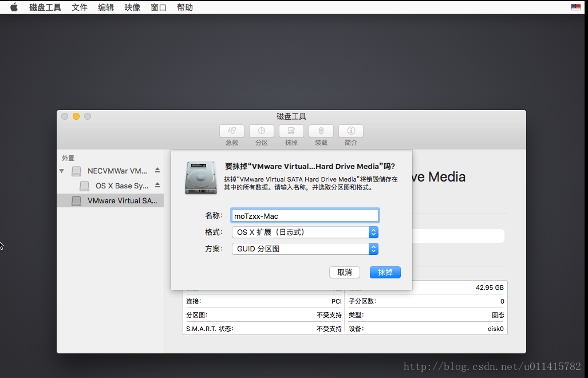Click the Erase (抹掉) toolbar icon
Screen dimensions: 588x378
(291, 131)
